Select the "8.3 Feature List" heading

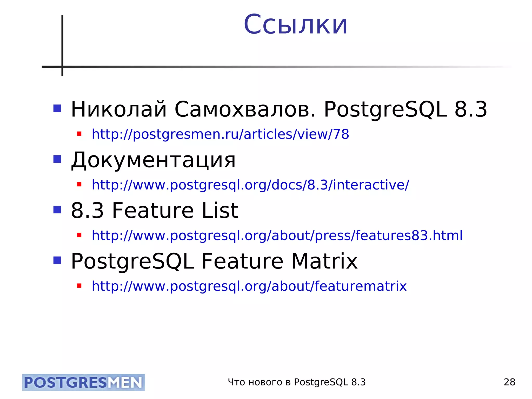pyautogui.click(x=155, y=210)
